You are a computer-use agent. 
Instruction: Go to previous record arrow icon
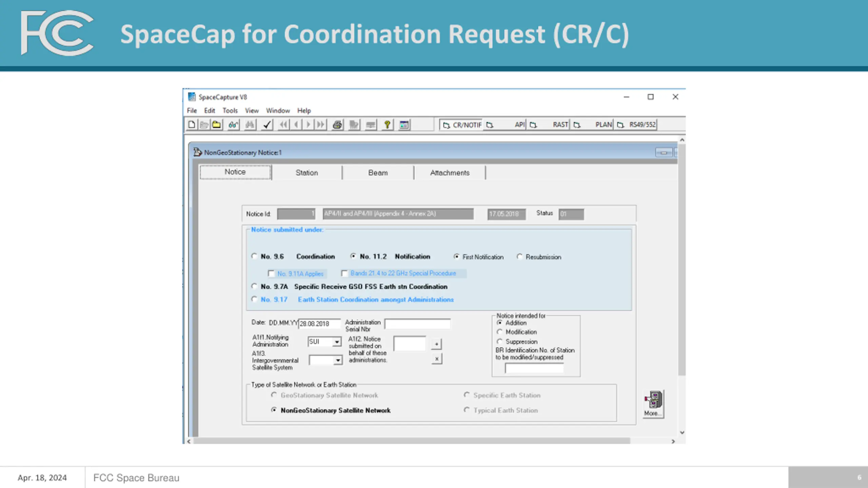[296, 125]
